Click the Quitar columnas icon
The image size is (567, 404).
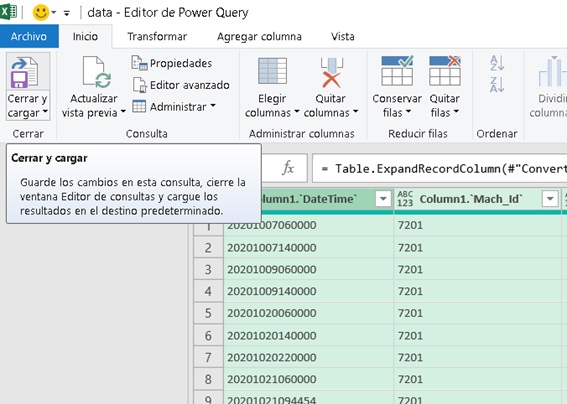pyautogui.click(x=331, y=72)
